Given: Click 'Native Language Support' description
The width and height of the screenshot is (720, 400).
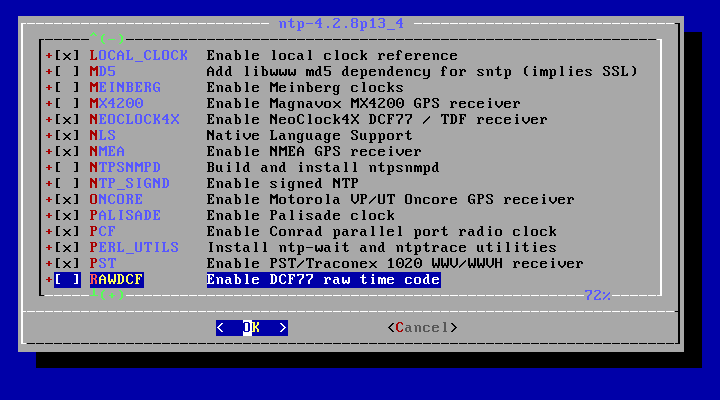Looking at the screenshot, I should [309, 135].
